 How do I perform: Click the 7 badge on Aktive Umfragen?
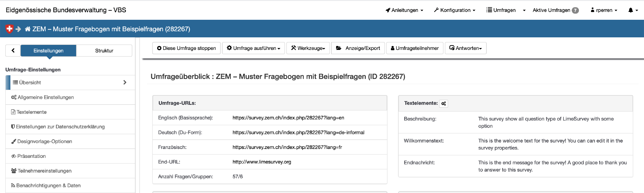point(575,10)
